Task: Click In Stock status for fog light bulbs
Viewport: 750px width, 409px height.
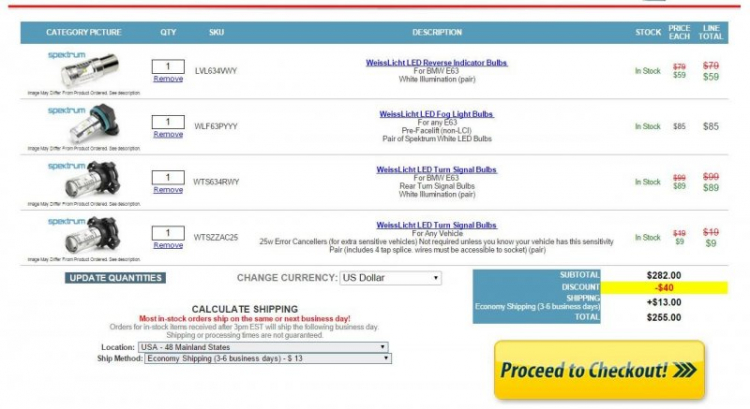Action: point(648,126)
